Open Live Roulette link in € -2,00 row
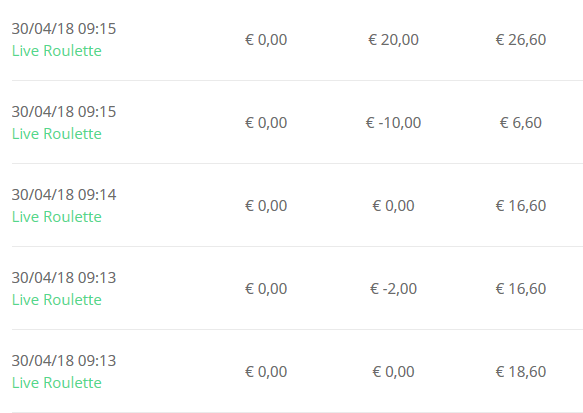 pos(57,300)
